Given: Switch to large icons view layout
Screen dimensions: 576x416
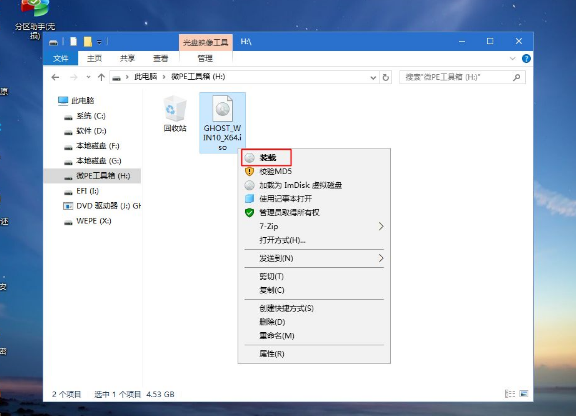Looking at the screenshot, I should (x=523, y=394).
